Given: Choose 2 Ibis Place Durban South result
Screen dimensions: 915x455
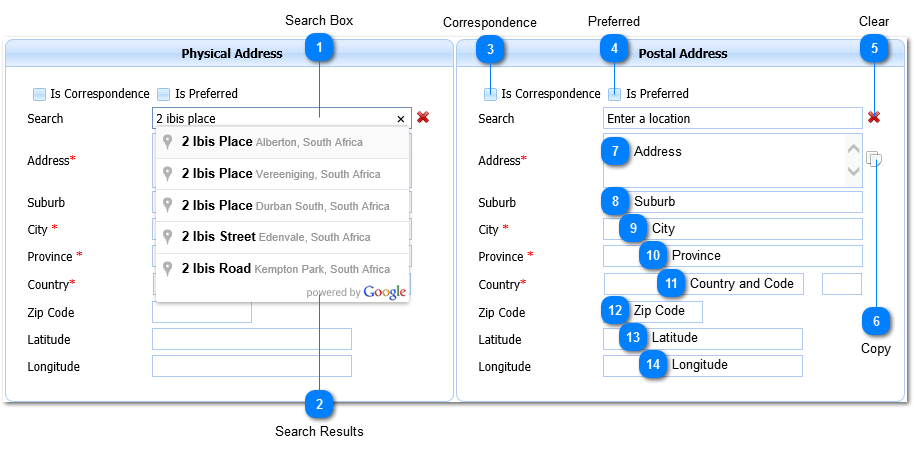Looking at the screenshot, I should click(285, 206).
